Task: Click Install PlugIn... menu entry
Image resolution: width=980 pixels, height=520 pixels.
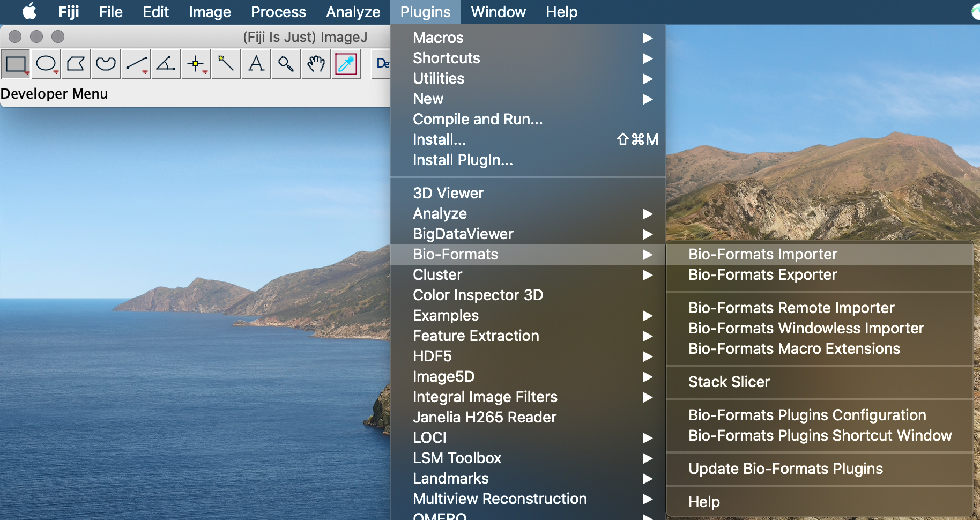Action: pyautogui.click(x=463, y=160)
